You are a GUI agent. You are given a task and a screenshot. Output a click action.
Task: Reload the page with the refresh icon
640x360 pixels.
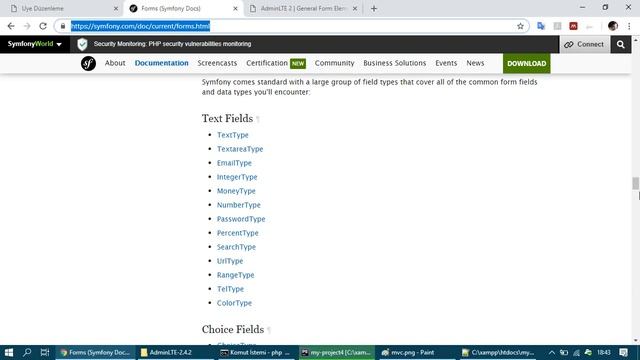43,26
